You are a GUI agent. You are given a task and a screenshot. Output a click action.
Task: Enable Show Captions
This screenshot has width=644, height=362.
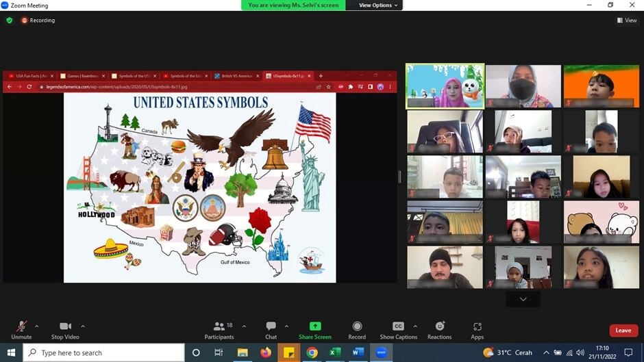(397, 326)
